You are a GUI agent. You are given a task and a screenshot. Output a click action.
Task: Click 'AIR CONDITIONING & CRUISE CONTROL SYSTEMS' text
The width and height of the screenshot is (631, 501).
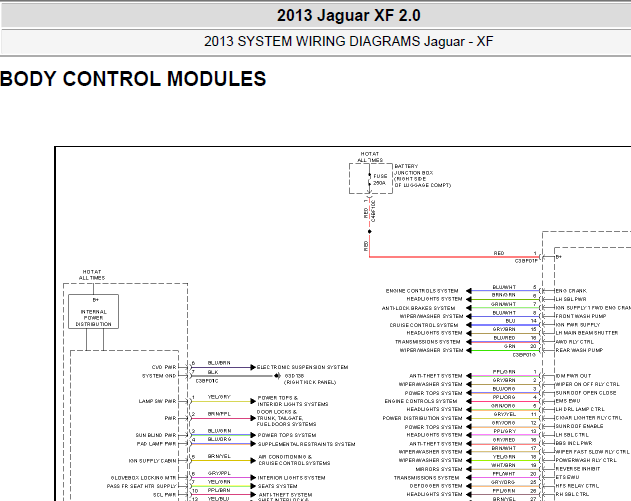tap(294, 460)
